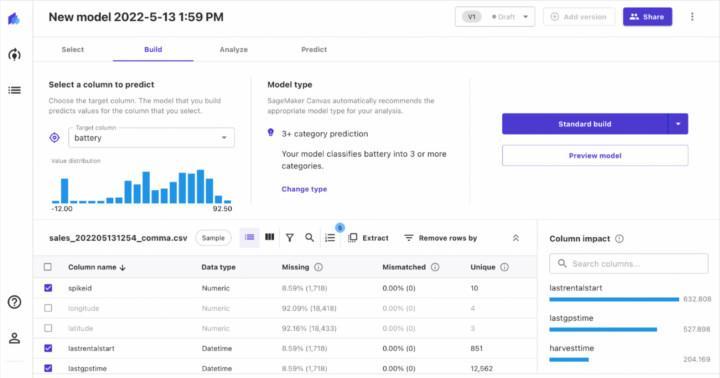Check the longitude column checkbox
720x378 pixels.
[x=48, y=308]
